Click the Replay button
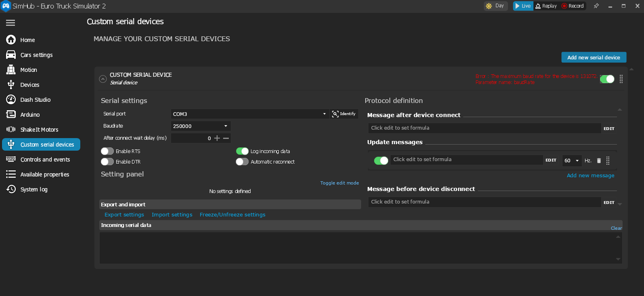 [x=546, y=6]
